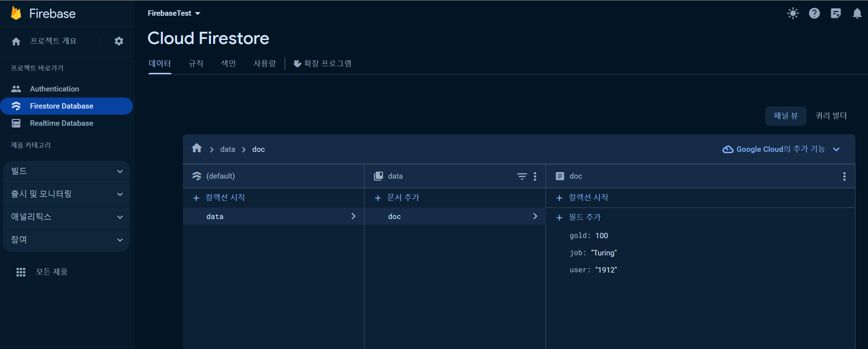
Task: Open the filter icon for data collection
Action: (x=522, y=176)
